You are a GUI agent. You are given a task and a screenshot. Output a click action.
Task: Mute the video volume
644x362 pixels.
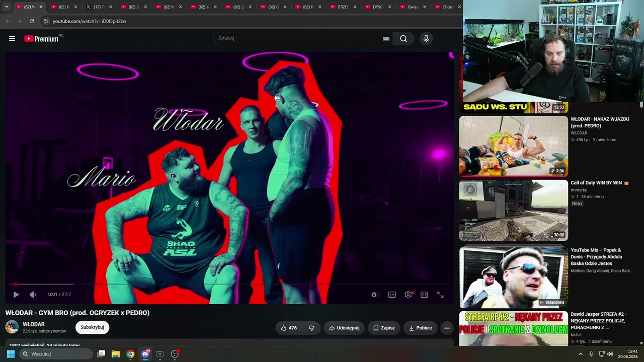coord(33,295)
